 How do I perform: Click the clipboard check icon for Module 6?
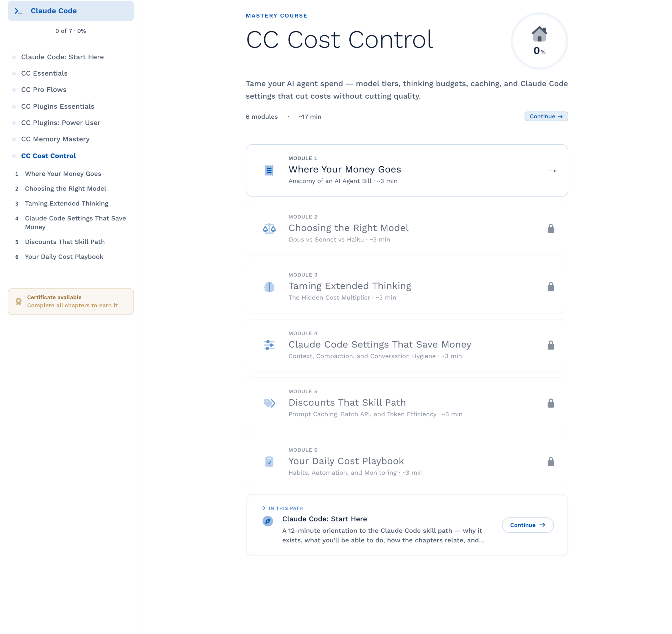(269, 462)
